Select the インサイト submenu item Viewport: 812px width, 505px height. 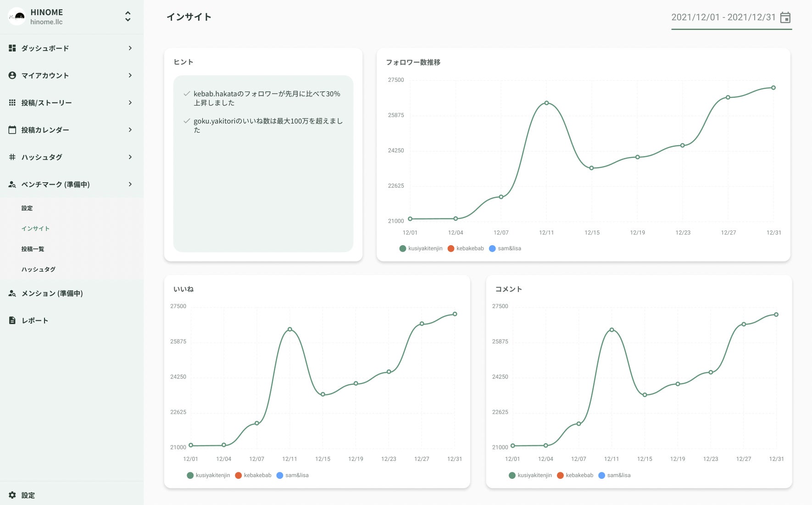point(35,229)
